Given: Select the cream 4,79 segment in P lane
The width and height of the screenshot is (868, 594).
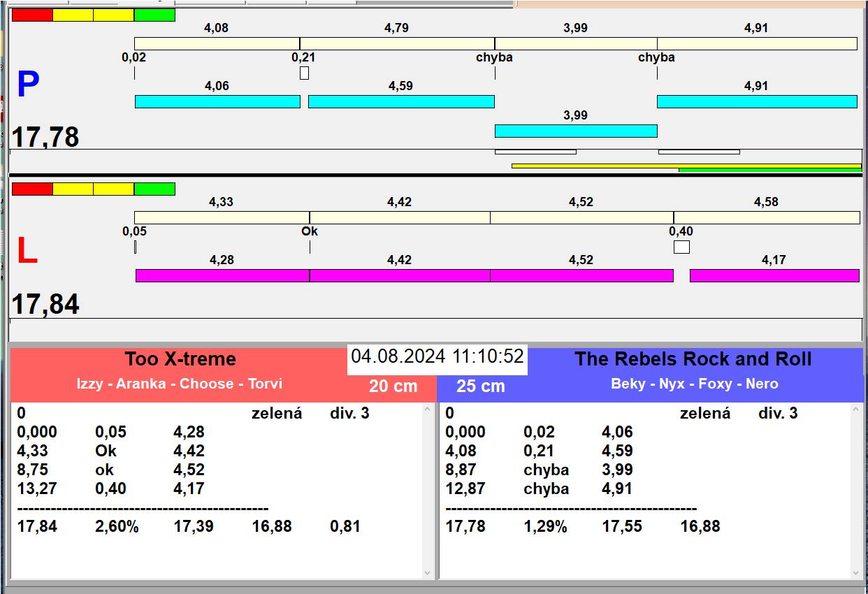Looking at the screenshot, I should pyautogui.click(x=396, y=43).
